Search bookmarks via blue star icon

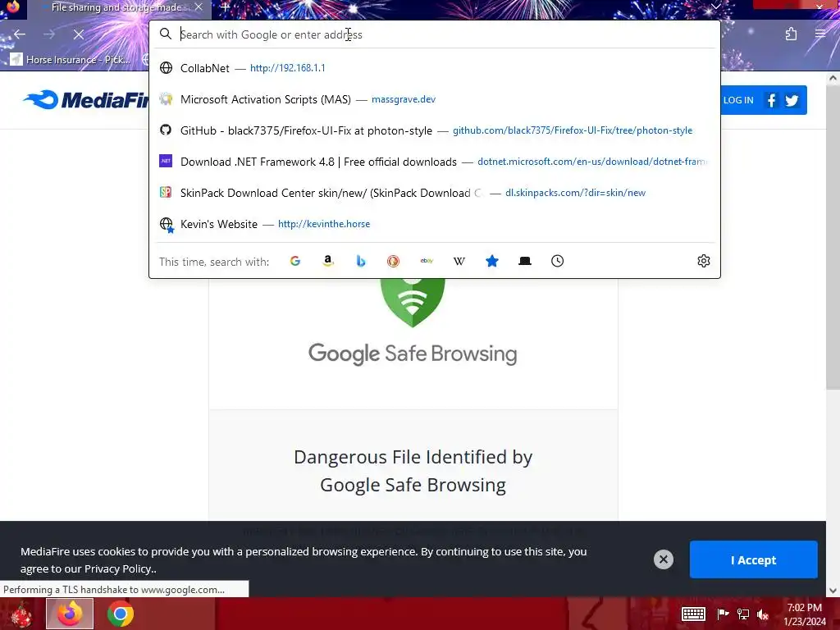[492, 261]
